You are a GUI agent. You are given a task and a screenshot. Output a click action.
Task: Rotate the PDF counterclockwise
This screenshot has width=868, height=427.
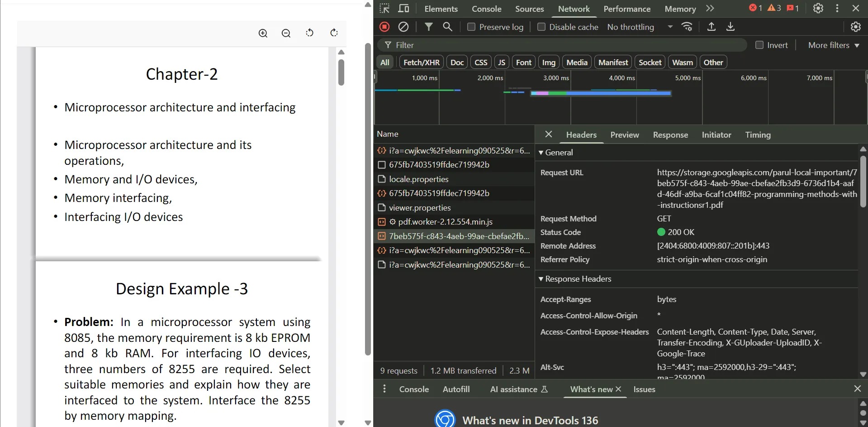pyautogui.click(x=309, y=33)
